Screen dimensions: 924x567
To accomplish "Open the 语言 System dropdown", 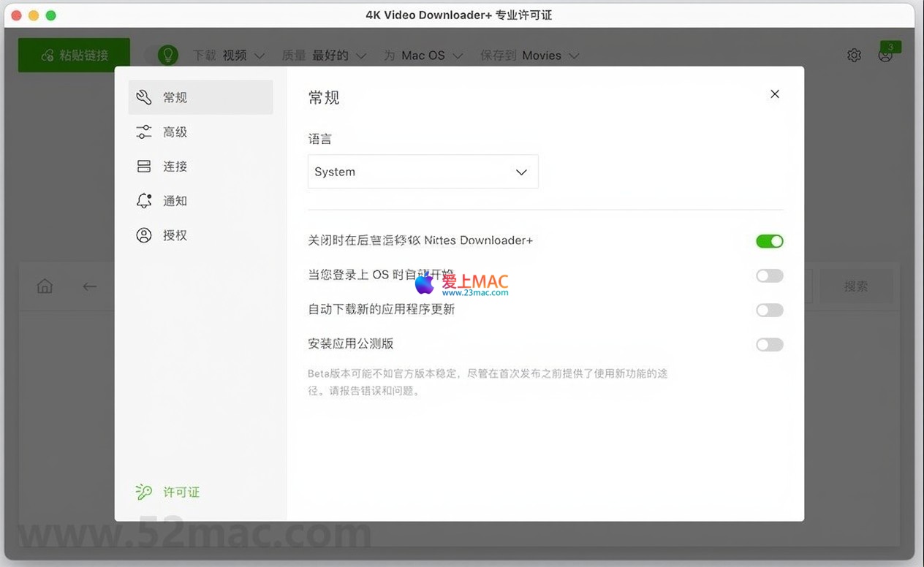I will [423, 172].
